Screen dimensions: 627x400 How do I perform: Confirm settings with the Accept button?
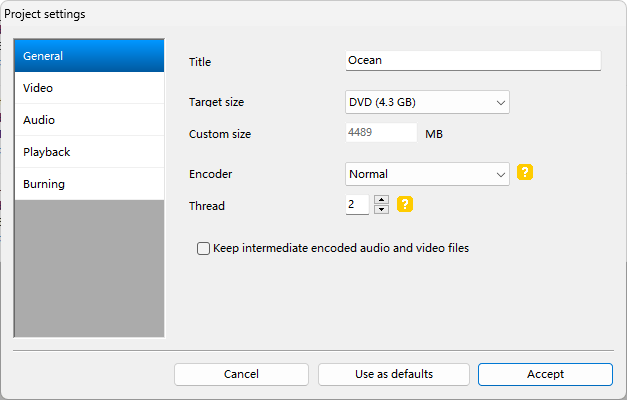coord(545,374)
